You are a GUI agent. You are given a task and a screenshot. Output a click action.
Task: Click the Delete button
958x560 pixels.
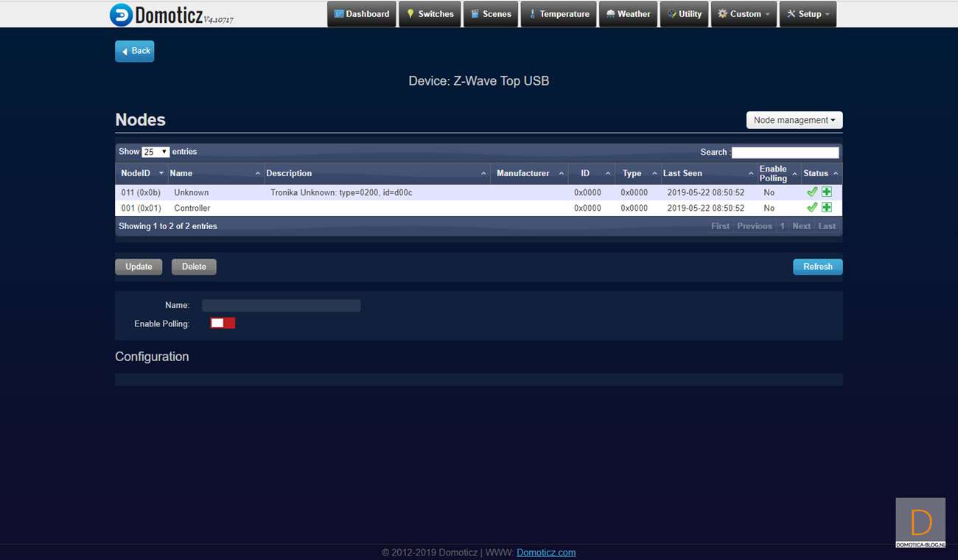pos(194,267)
